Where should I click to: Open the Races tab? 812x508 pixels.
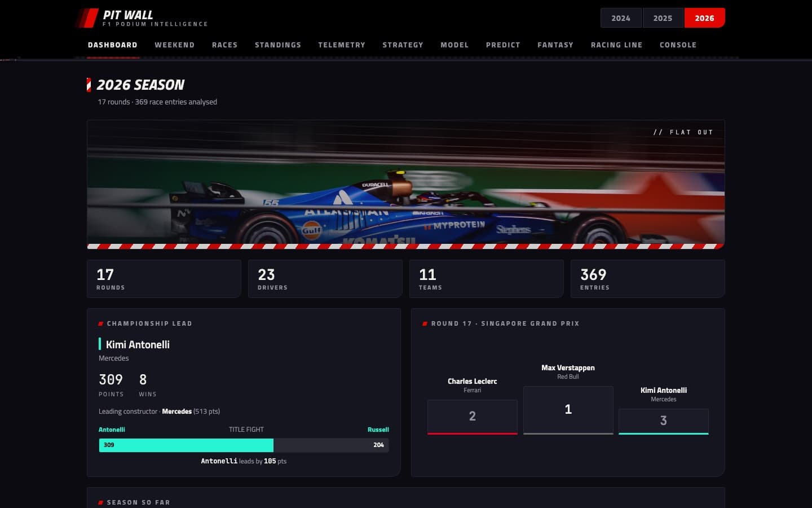pos(224,45)
